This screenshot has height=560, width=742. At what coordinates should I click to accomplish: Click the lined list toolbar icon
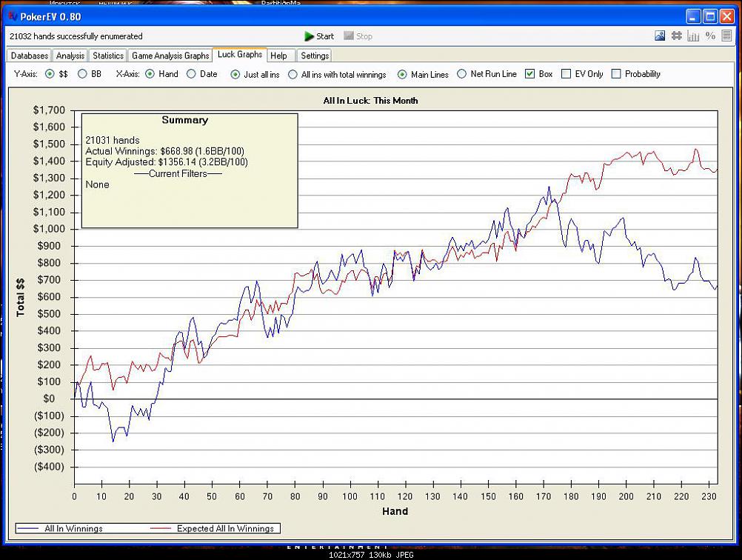[x=727, y=36]
